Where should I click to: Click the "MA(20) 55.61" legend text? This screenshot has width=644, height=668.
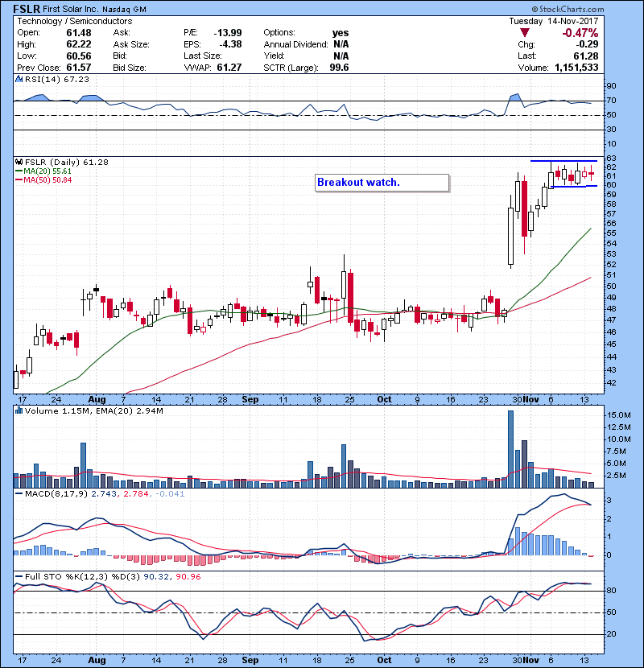pyautogui.click(x=47, y=171)
